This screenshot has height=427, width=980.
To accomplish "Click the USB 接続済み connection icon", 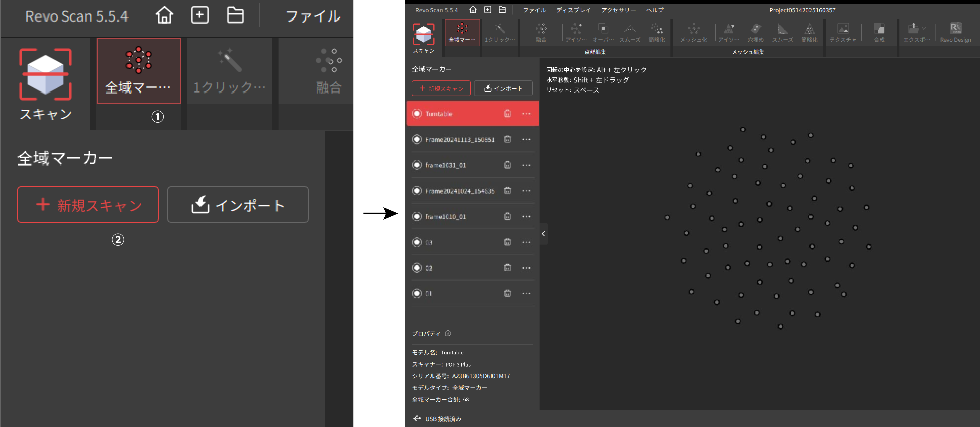I will (x=416, y=418).
